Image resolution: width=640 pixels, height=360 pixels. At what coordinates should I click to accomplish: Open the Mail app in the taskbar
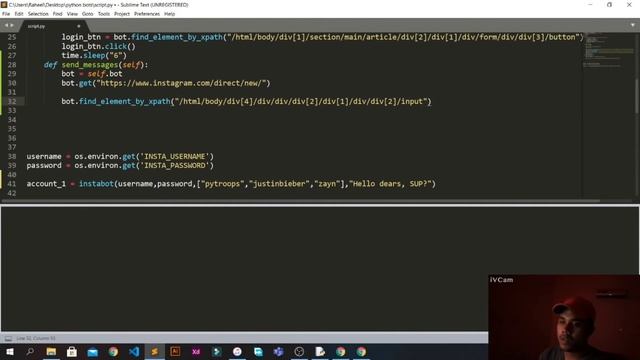93,351
